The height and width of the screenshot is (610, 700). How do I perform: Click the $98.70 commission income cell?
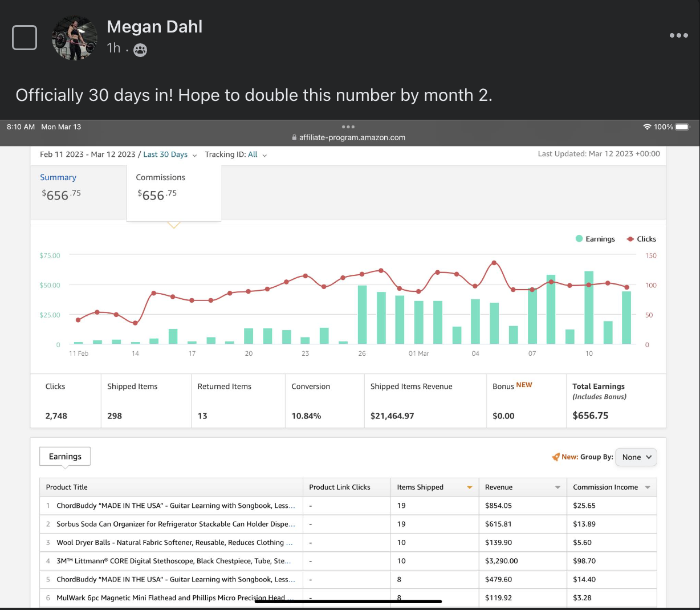tap(584, 561)
